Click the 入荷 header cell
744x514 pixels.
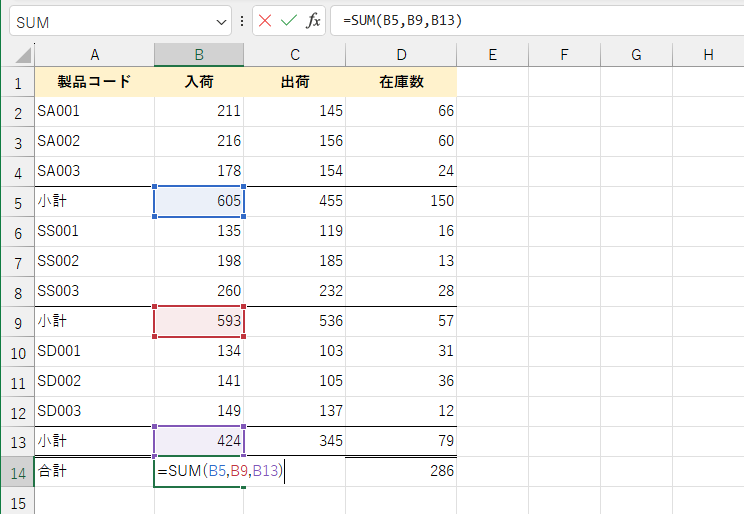pyautogui.click(x=199, y=82)
